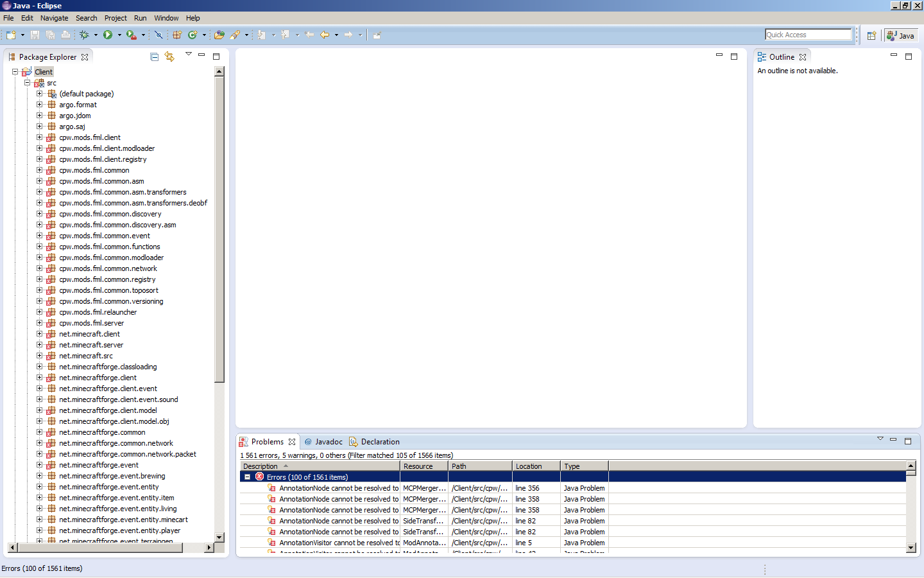Toggle Link with Editor in Package Explorer
The height and width of the screenshot is (578, 924).
coord(169,57)
